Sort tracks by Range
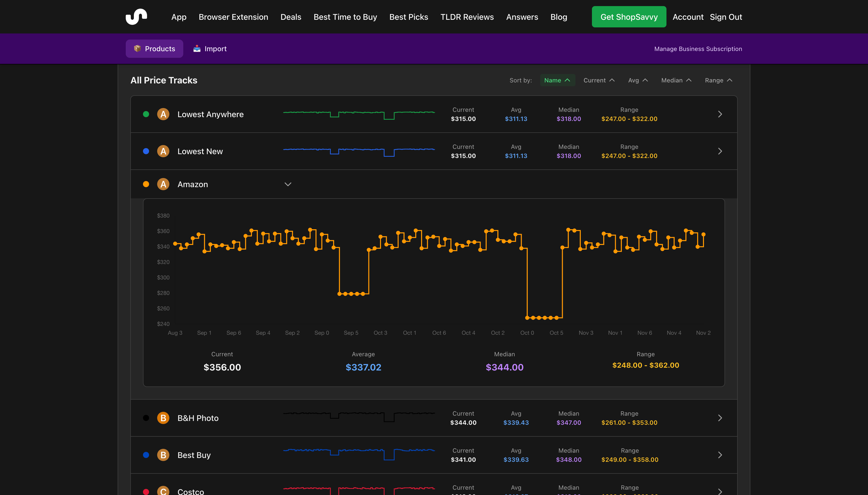Image resolution: width=868 pixels, height=495 pixels. point(718,80)
